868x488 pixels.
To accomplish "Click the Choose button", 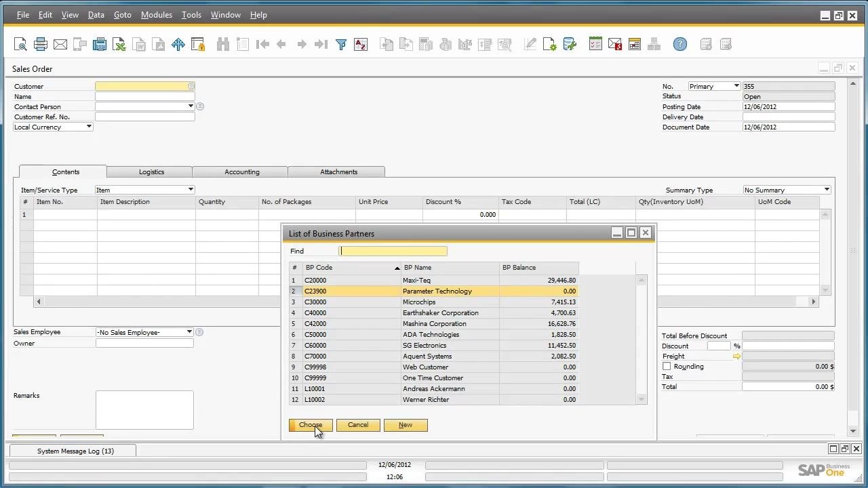I will point(311,425).
